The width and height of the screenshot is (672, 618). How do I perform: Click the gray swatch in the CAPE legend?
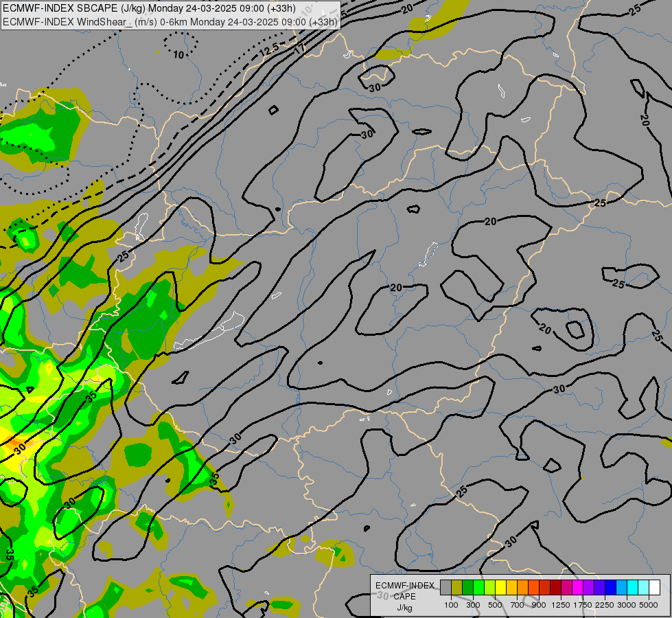[x=445, y=587]
